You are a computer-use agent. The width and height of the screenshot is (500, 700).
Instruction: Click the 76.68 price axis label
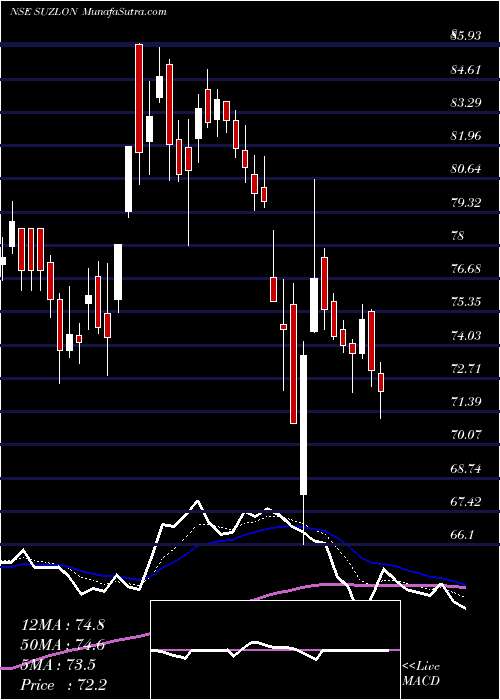pyautogui.click(x=466, y=269)
